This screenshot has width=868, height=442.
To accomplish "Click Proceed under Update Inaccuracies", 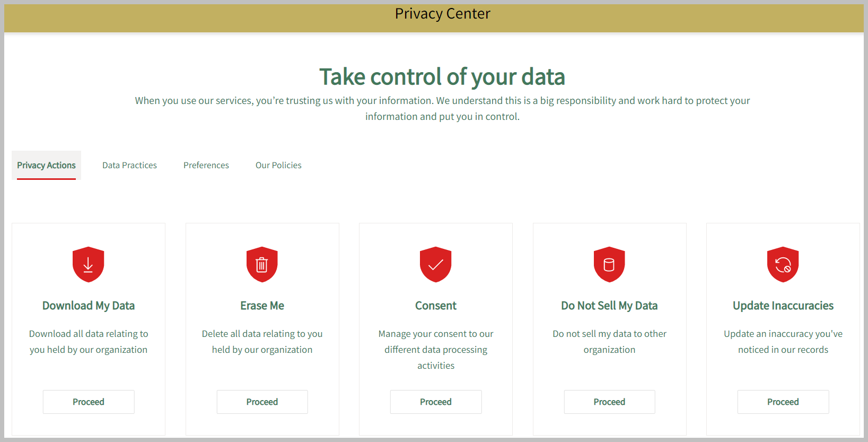I will tap(783, 402).
